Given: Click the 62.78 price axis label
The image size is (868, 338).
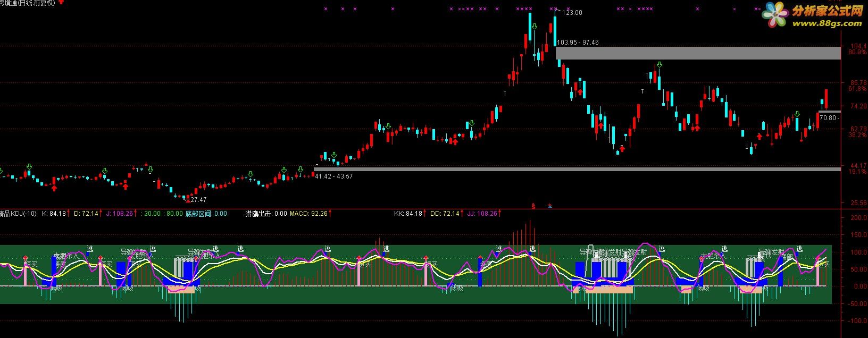Looking at the screenshot, I should [858, 129].
